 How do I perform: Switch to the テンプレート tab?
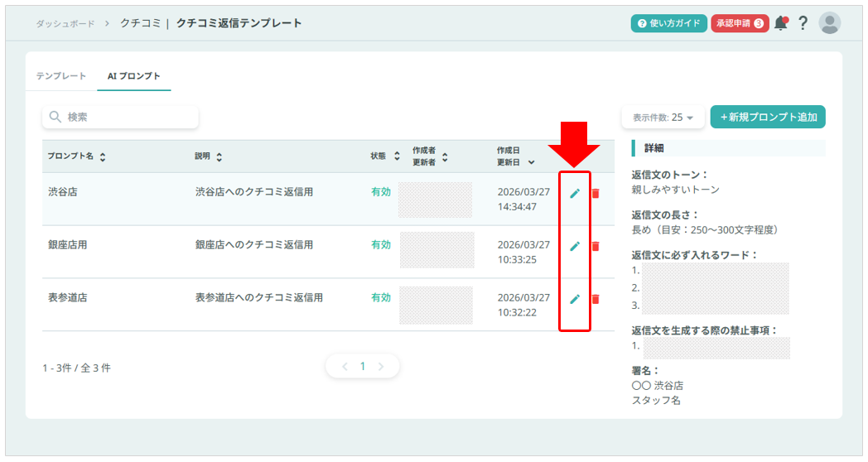coord(61,76)
